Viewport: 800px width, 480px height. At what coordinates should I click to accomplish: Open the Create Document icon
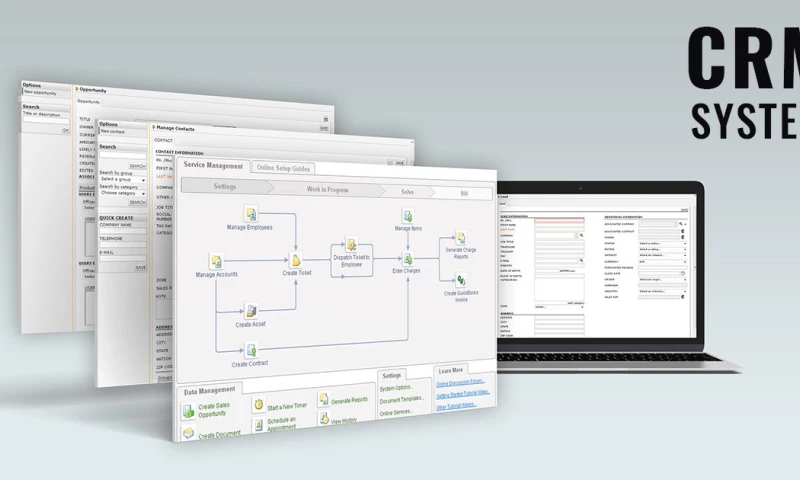[x=188, y=434]
